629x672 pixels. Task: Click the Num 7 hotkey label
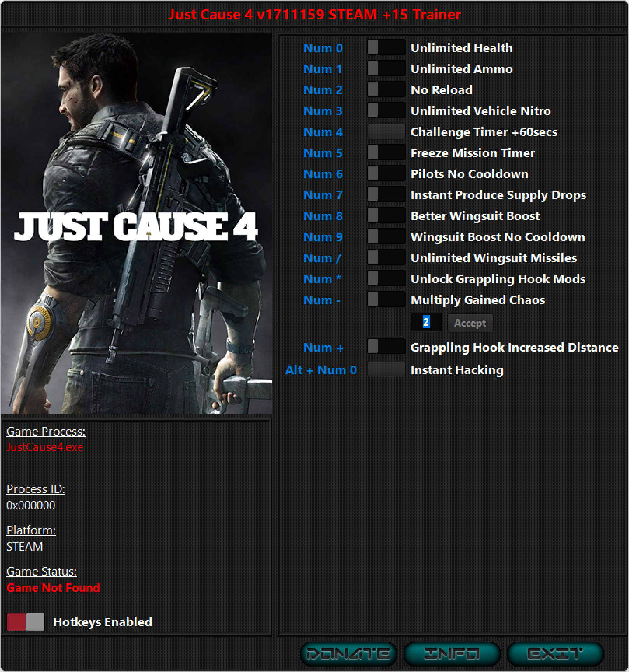[x=323, y=195]
